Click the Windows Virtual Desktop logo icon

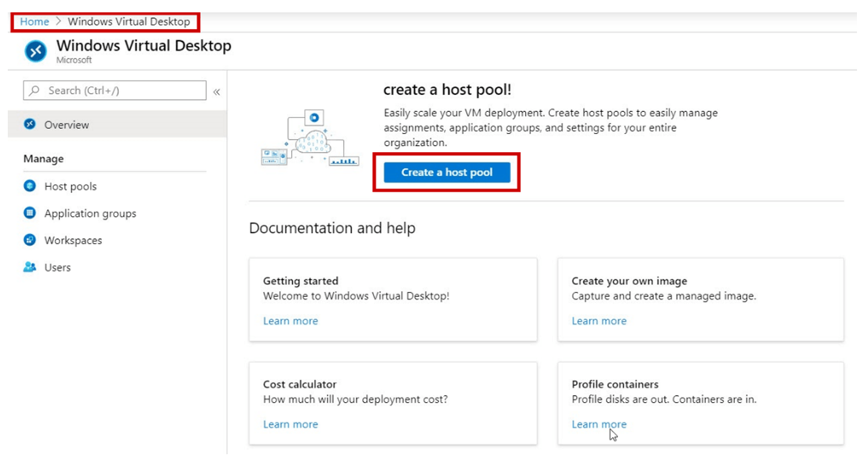[x=36, y=51]
